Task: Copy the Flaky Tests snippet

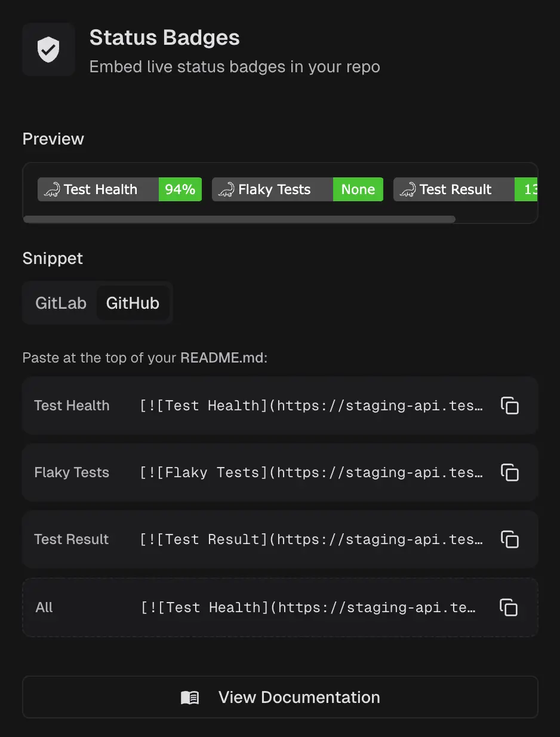Action: (509, 472)
